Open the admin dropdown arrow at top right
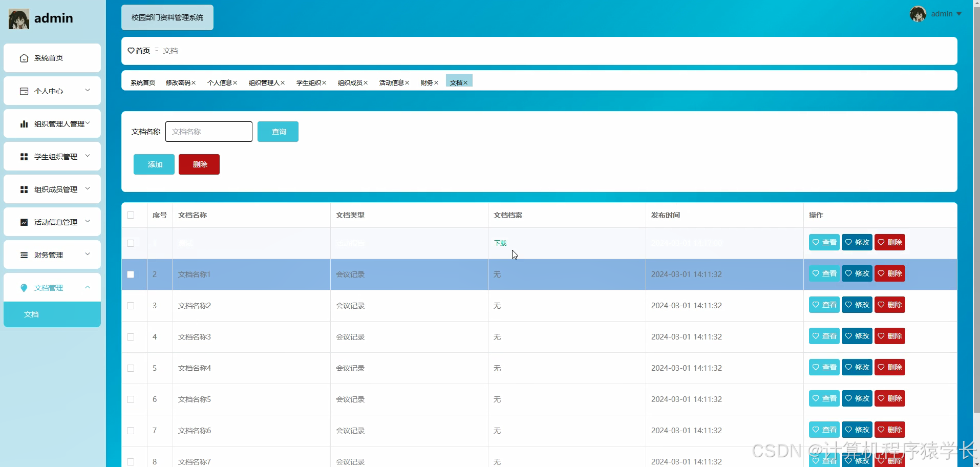This screenshot has width=980, height=467. point(959,14)
